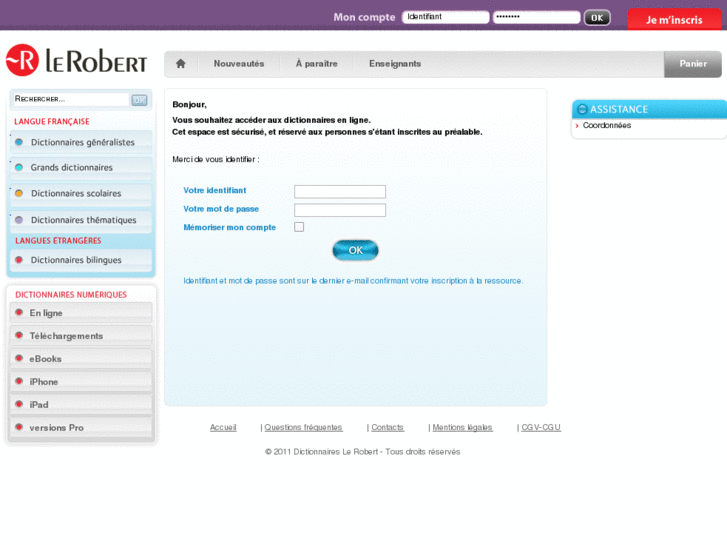Open the Panier tab
The height and width of the screenshot is (545, 727).
coord(693,64)
